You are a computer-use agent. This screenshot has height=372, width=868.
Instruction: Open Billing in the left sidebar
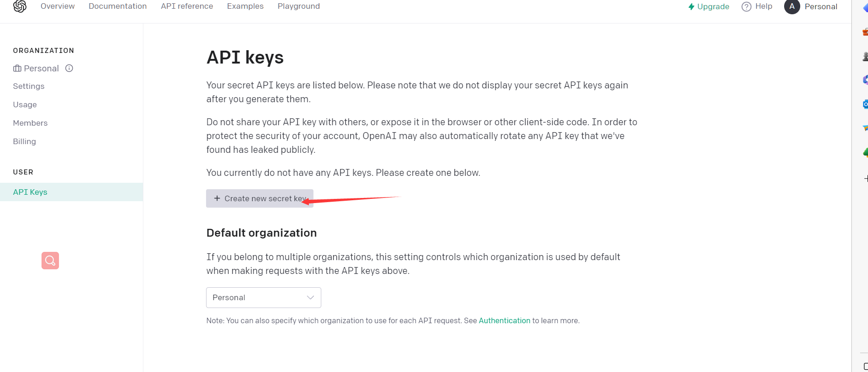point(24,141)
